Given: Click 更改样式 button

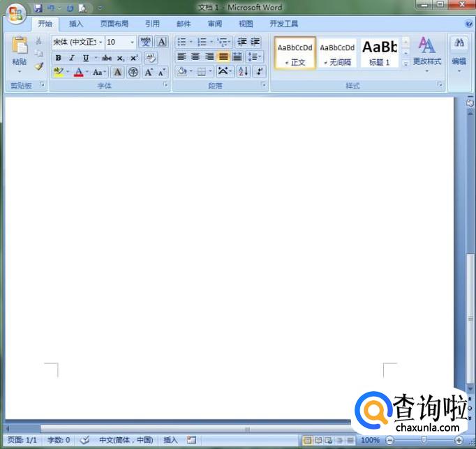Looking at the screenshot, I should (427, 54).
